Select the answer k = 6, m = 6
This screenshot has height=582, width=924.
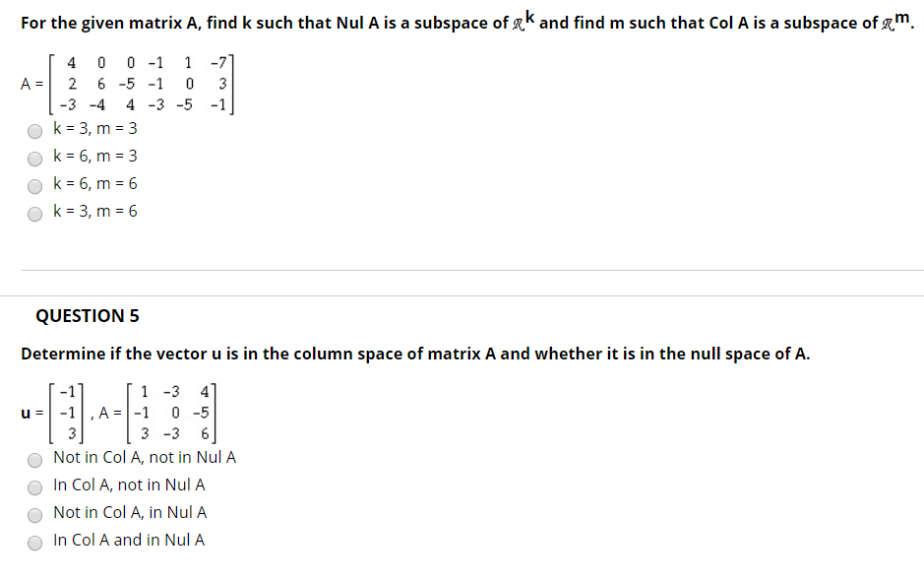(x=34, y=186)
